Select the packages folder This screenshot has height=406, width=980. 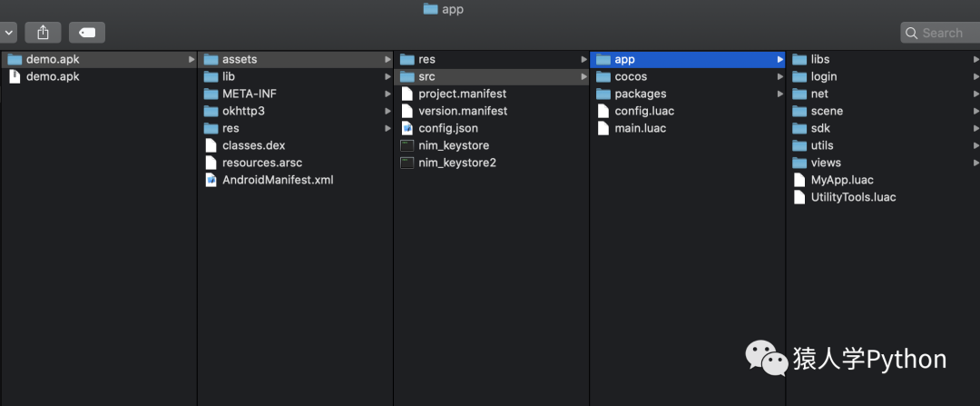click(x=688, y=94)
